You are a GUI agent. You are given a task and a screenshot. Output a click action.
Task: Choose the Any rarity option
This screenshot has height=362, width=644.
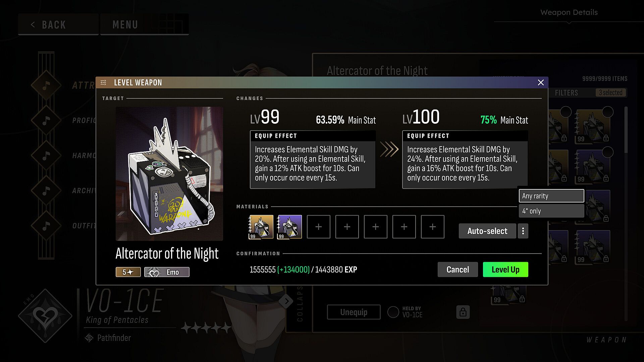(x=551, y=196)
